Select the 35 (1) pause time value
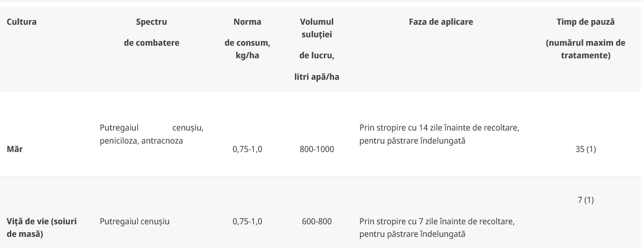Viewport: 644px width, 249px height. [x=586, y=150]
